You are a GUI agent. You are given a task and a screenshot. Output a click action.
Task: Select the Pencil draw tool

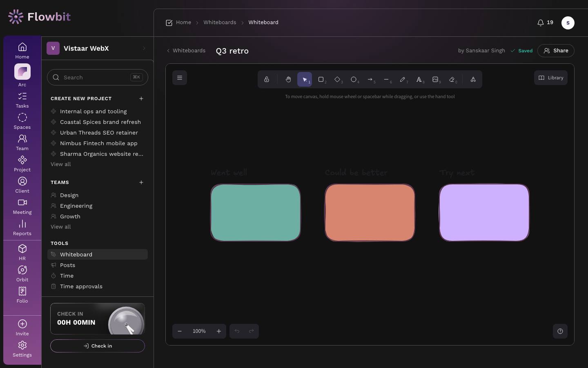(403, 79)
